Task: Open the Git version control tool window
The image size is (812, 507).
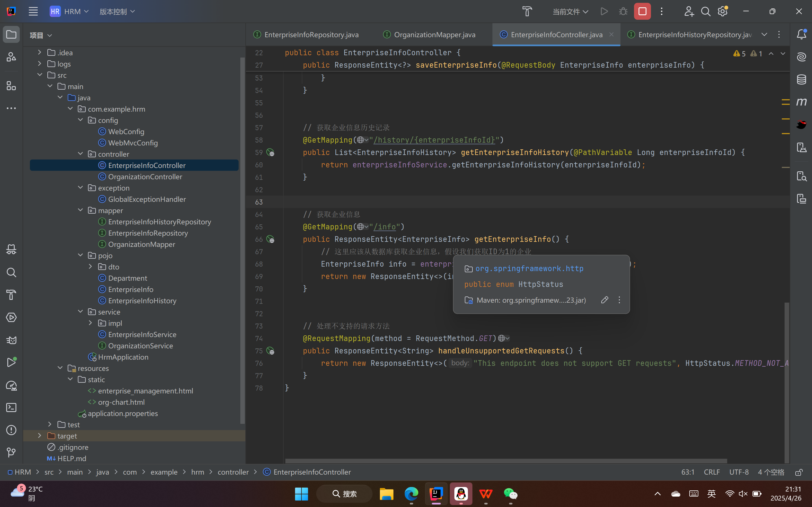Action: pos(11,452)
